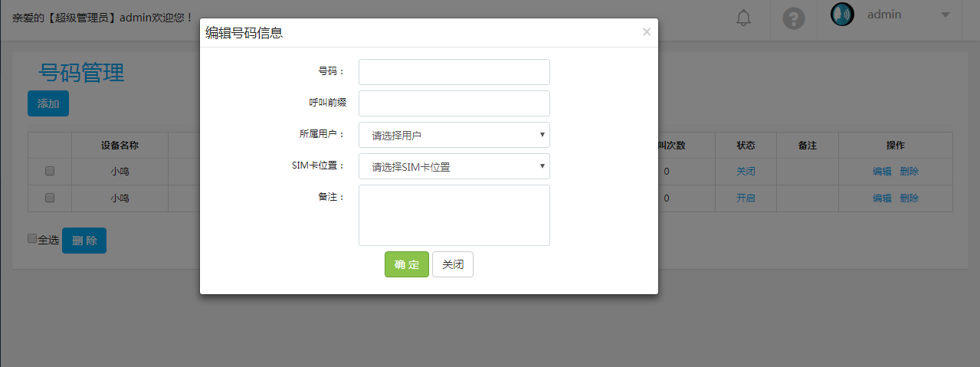
Task: Click the notification bell icon
Action: [743, 18]
